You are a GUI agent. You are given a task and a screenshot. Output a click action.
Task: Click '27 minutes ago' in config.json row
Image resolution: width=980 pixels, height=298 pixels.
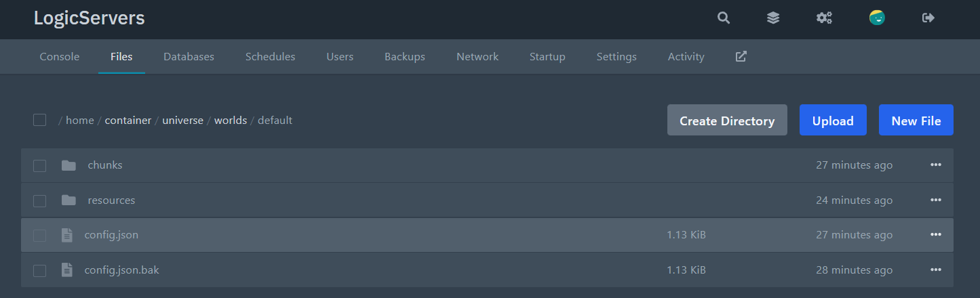[855, 235]
